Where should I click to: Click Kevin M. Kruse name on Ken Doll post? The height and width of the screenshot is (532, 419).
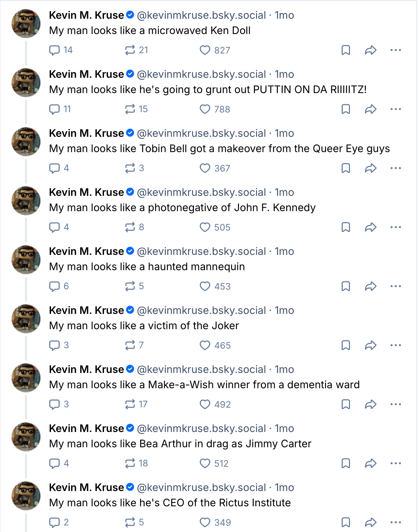(86, 15)
